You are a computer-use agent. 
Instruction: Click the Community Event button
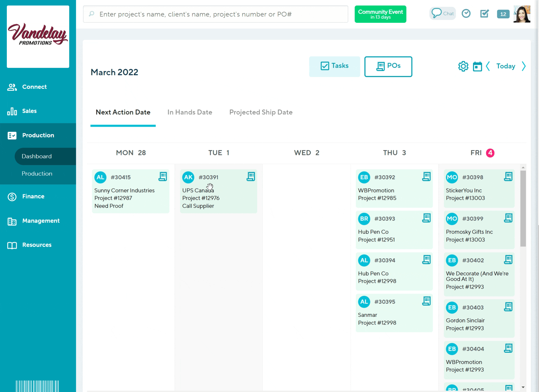tap(380, 14)
